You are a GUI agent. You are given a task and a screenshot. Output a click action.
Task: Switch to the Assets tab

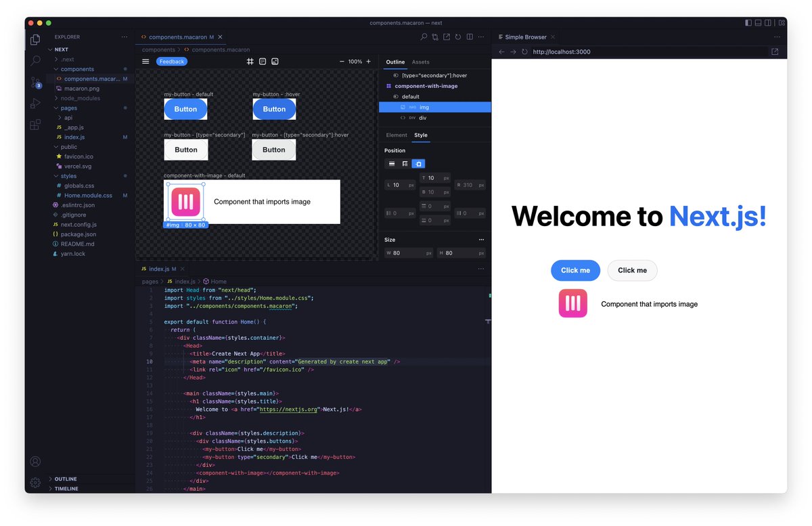420,62
